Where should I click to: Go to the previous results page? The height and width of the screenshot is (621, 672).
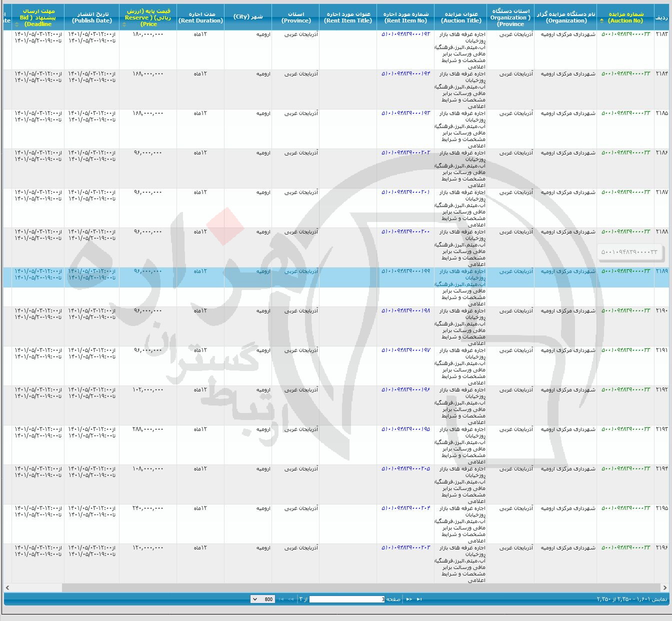click(x=408, y=599)
